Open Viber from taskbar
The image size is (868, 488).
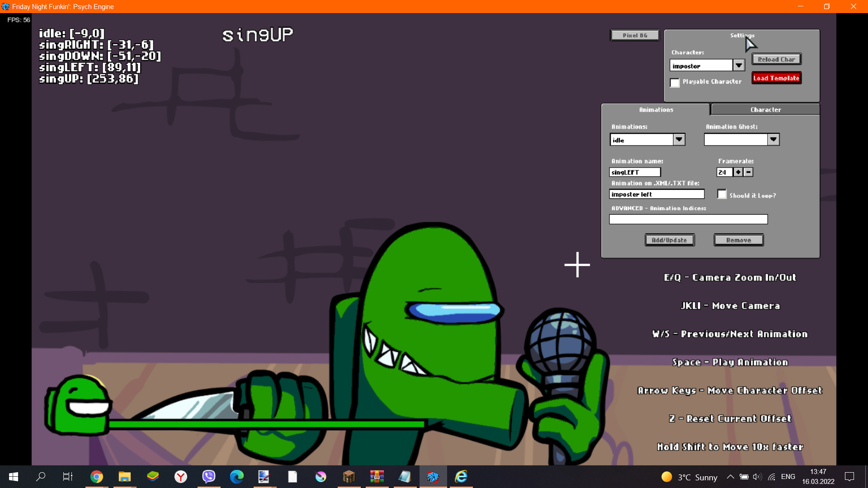click(208, 477)
